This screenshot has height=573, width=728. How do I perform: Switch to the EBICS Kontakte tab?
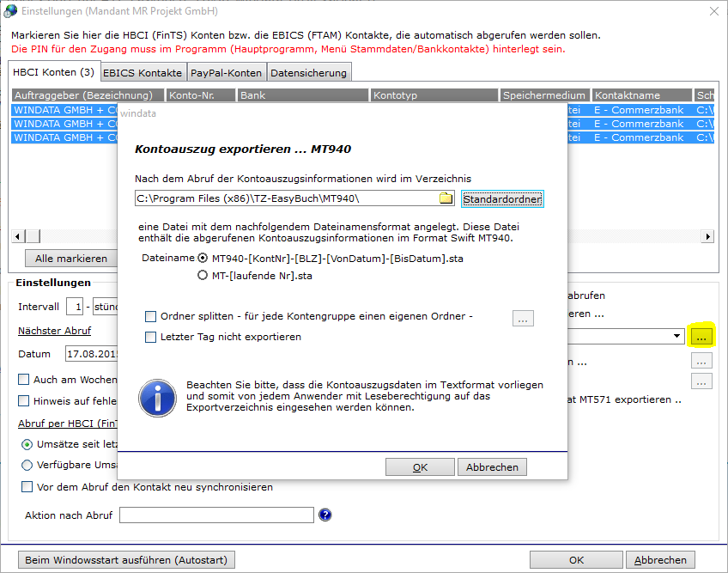pos(143,73)
